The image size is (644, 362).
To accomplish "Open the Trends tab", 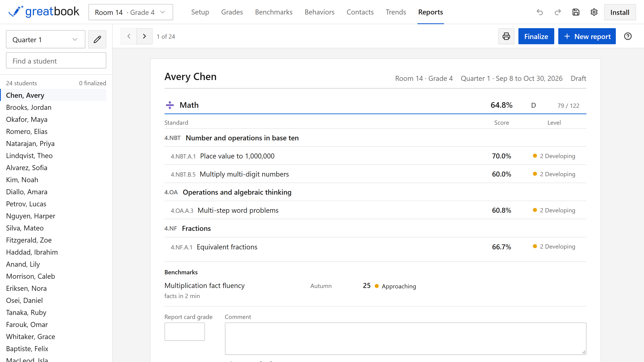I will [396, 12].
